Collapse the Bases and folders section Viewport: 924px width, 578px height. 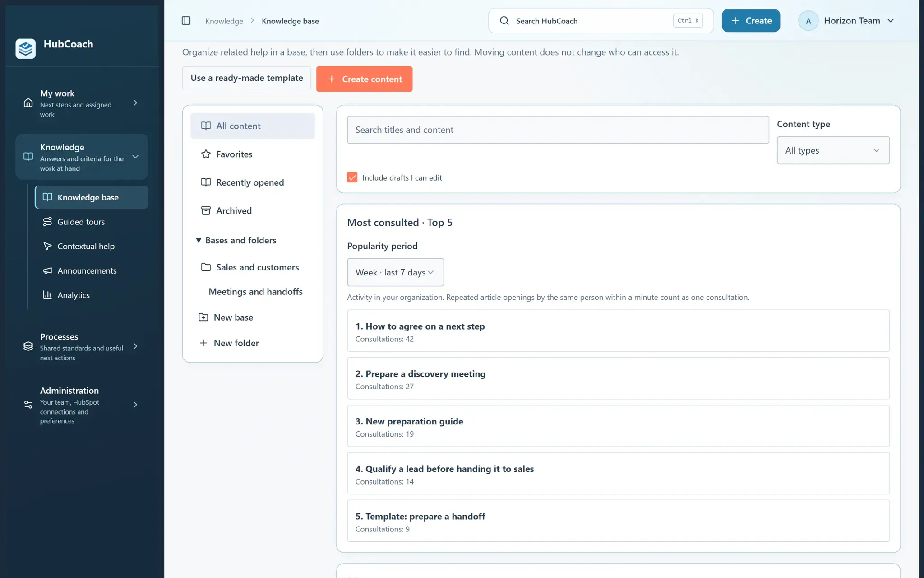(x=236, y=240)
